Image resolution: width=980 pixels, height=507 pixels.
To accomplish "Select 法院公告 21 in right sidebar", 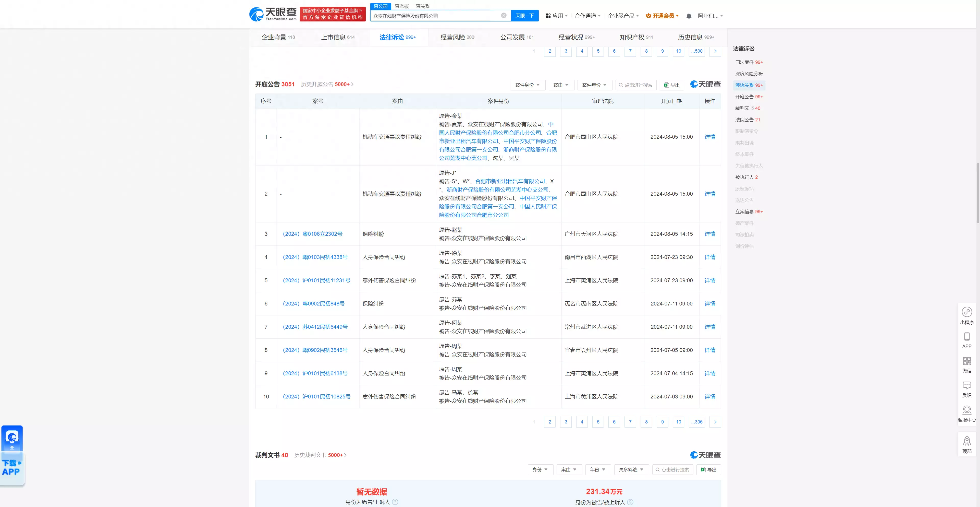I will (748, 120).
